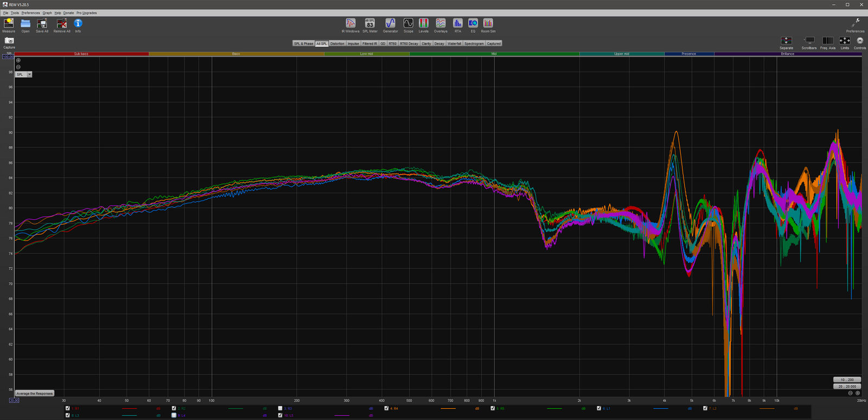The height and width of the screenshot is (420, 868).
Task: Enable the R3 trace checkbox
Action: coord(280,408)
